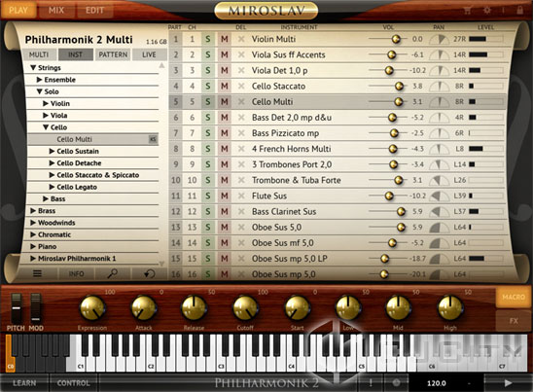The image size is (533, 392).
Task: Click the Low EQ knob
Action: pos(348,308)
